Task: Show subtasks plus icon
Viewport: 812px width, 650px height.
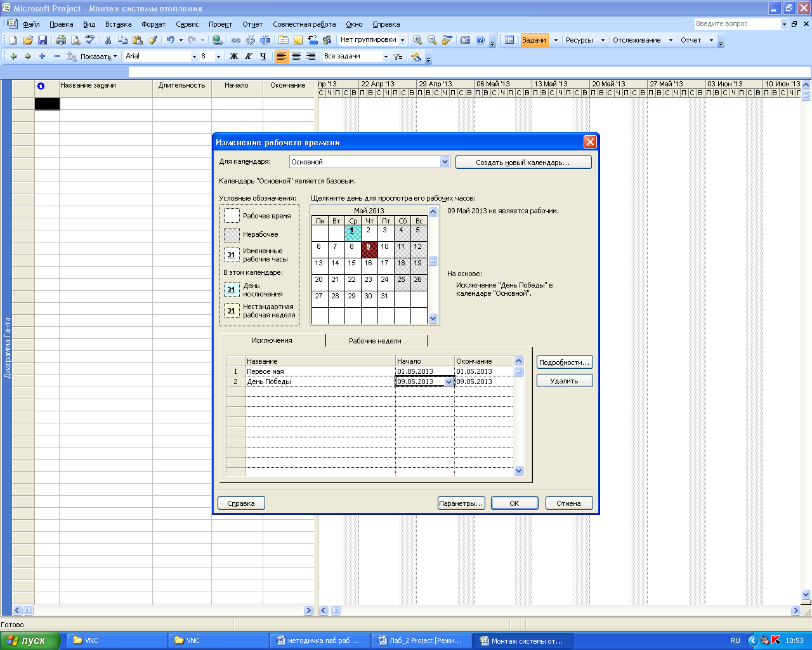Action: click(x=42, y=56)
